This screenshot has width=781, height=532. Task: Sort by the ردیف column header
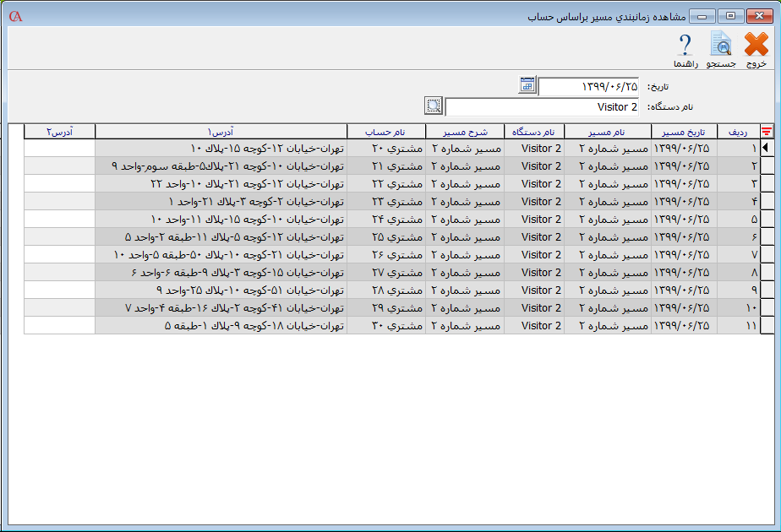[x=738, y=131]
